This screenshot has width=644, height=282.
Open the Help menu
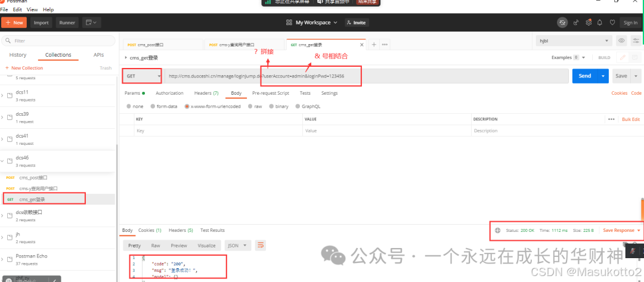pos(48,10)
